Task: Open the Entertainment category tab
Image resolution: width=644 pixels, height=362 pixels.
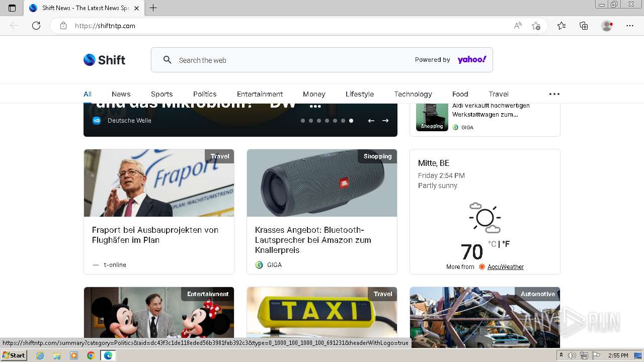Action: tap(260, 94)
